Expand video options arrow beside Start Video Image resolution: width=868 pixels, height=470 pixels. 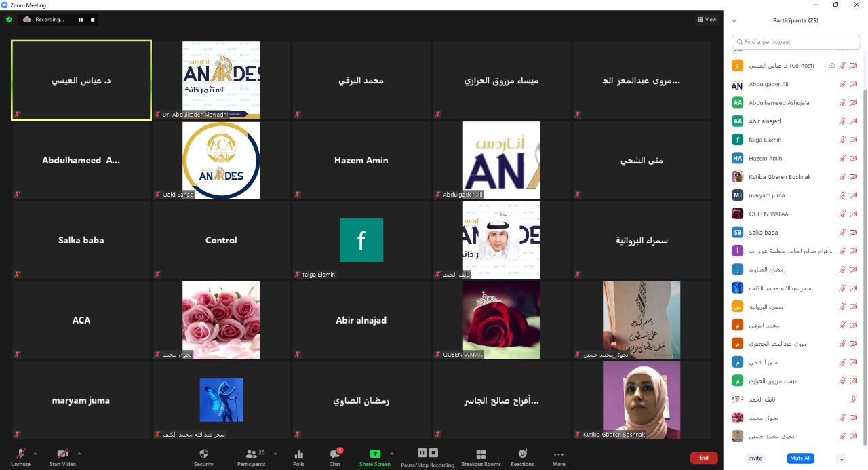pyautogui.click(x=79, y=454)
